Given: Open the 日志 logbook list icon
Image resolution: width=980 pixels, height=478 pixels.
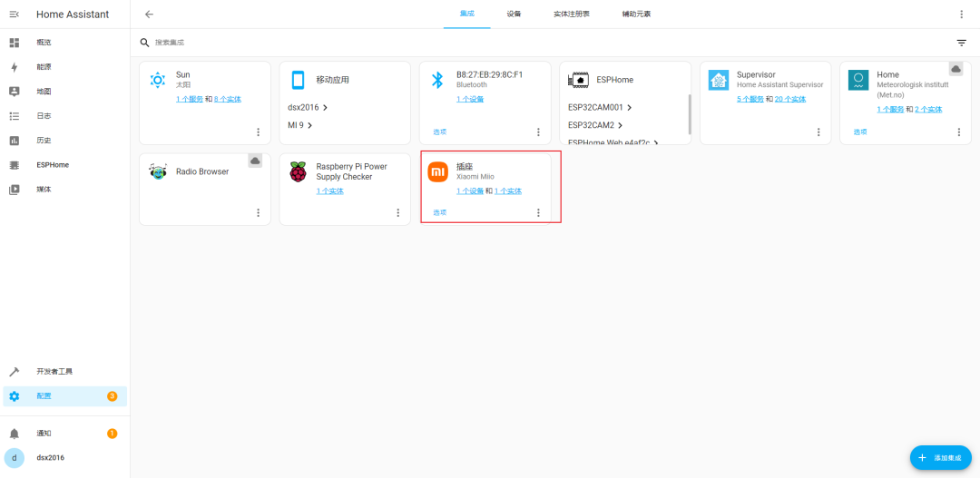Looking at the screenshot, I should [15, 116].
